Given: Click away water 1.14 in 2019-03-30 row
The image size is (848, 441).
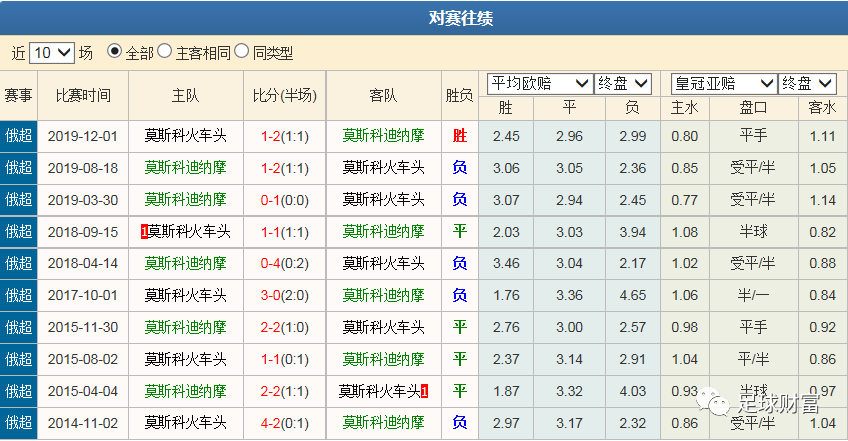Looking at the screenshot, I should tap(823, 200).
